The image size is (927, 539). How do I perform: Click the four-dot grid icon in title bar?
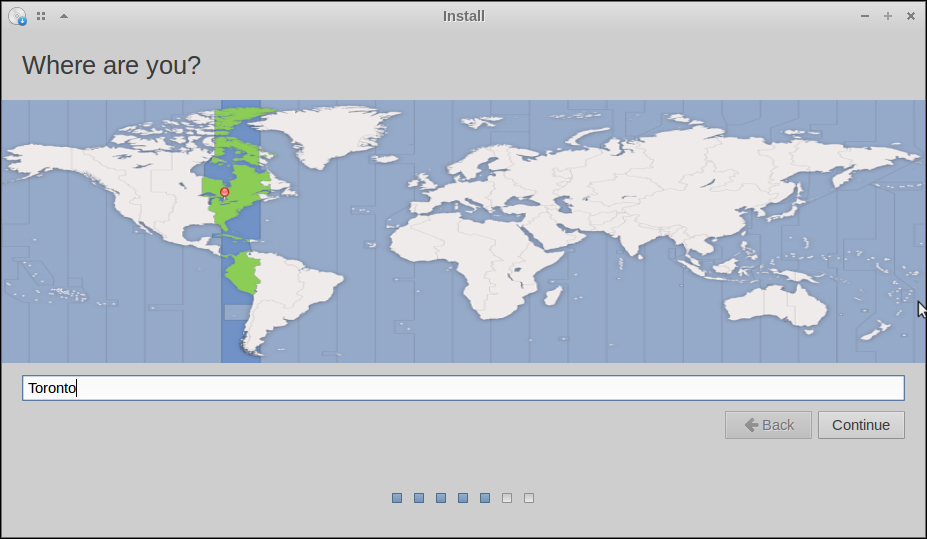coord(41,16)
